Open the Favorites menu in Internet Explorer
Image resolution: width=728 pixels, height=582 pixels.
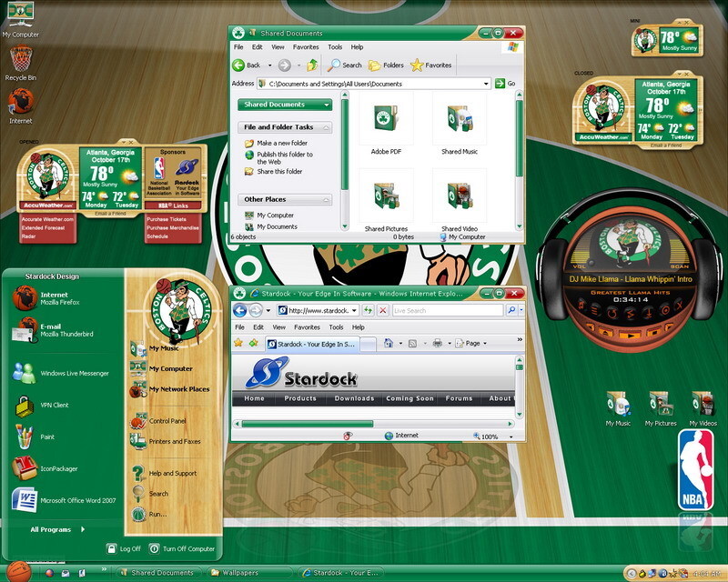306,327
